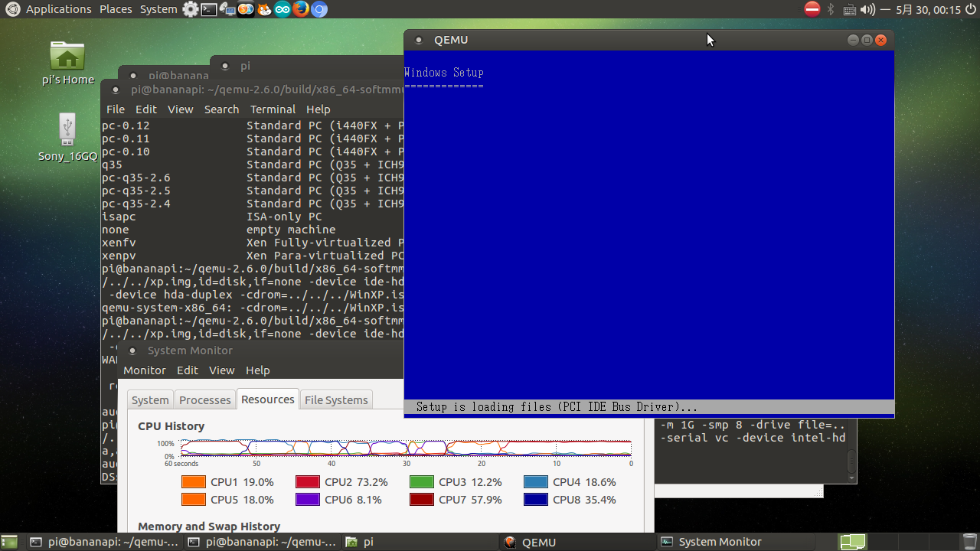Open the orange and blue spheres launcher

[x=246, y=9]
